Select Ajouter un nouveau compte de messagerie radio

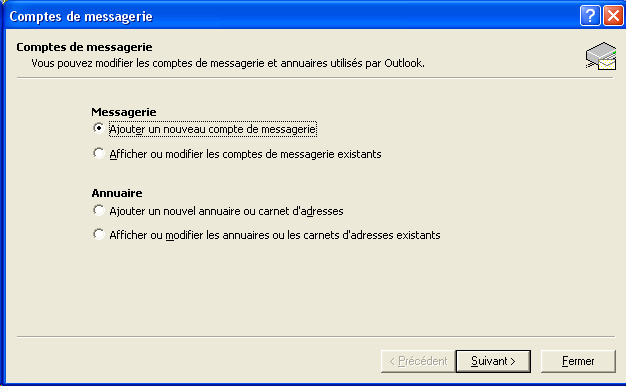pos(99,128)
